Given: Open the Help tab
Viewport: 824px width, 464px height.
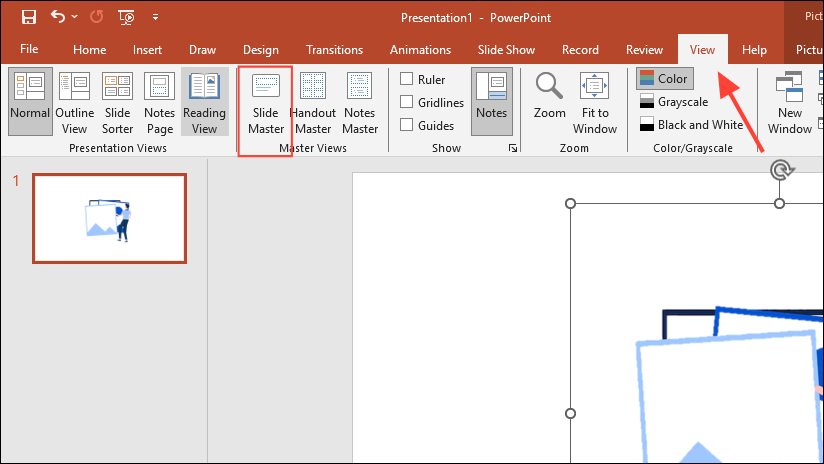Looking at the screenshot, I should tap(754, 49).
